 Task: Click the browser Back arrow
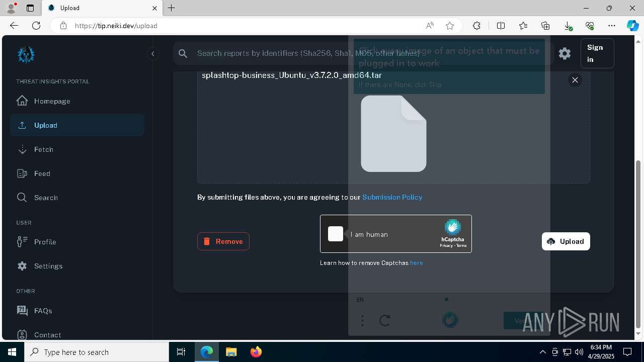pyautogui.click(x=14, y=26)
